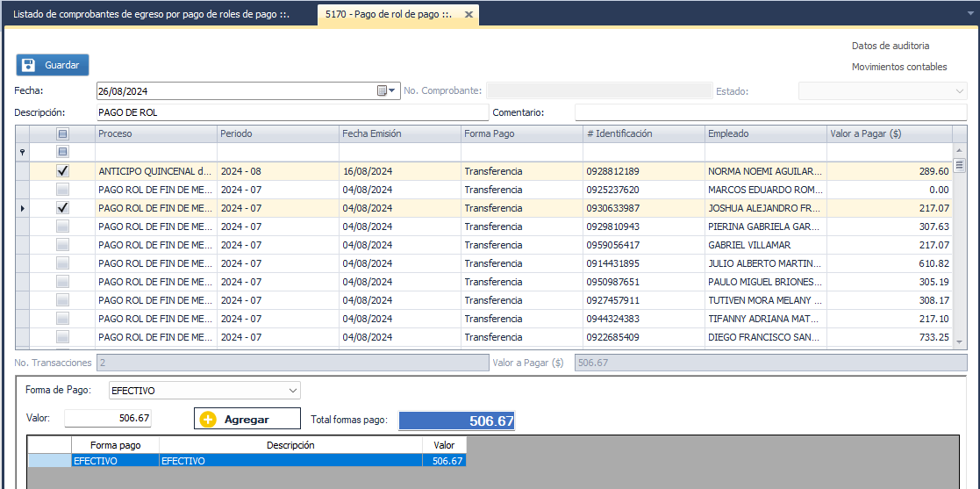Click the yellow plus icon on Agregar
The image size is (980, 489).
(x=208, y=420)
